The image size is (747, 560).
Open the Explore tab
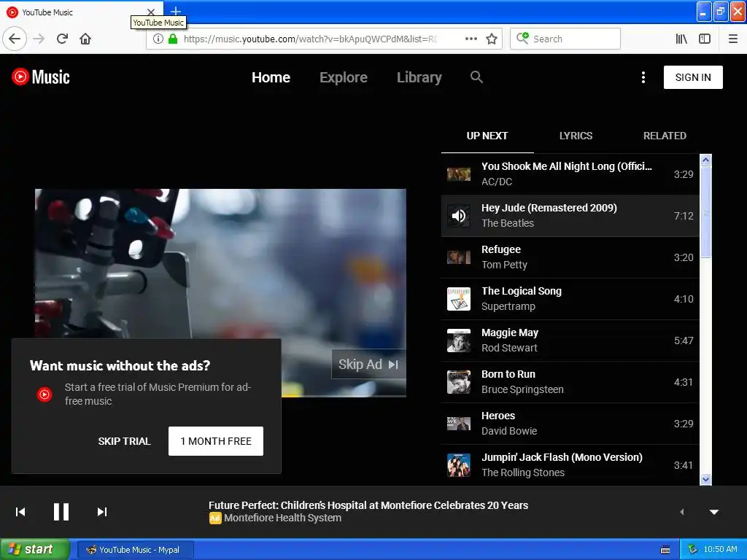[x=344, y=77]
